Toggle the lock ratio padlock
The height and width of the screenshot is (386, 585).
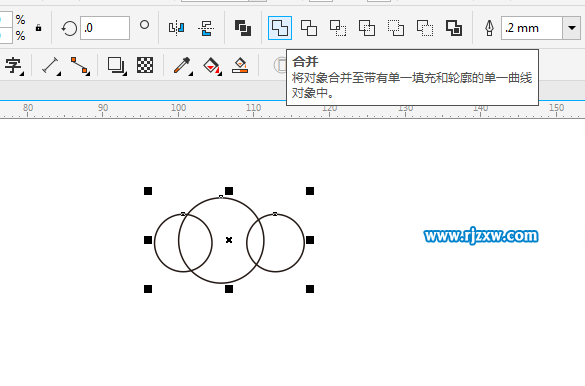click(x=38, y=28)
